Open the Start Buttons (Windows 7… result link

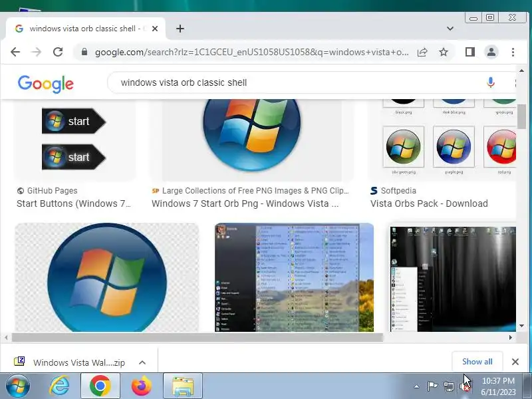(x=74, y=203)
